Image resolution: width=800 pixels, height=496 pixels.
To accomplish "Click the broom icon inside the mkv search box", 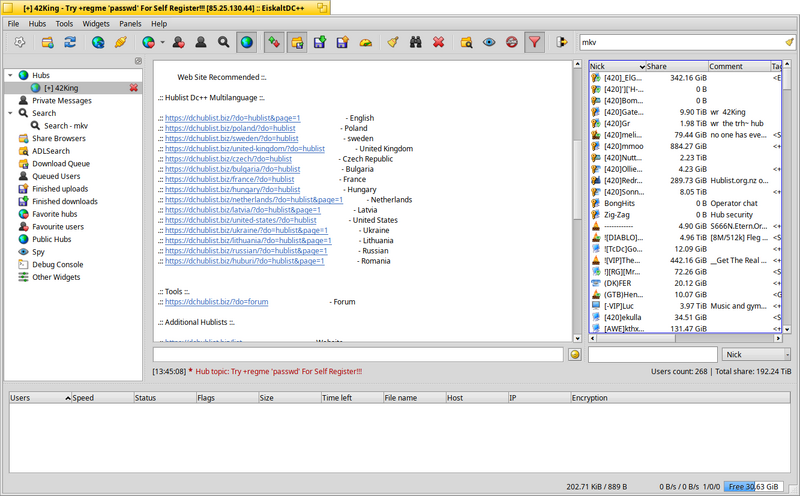I will coord(789,42).
